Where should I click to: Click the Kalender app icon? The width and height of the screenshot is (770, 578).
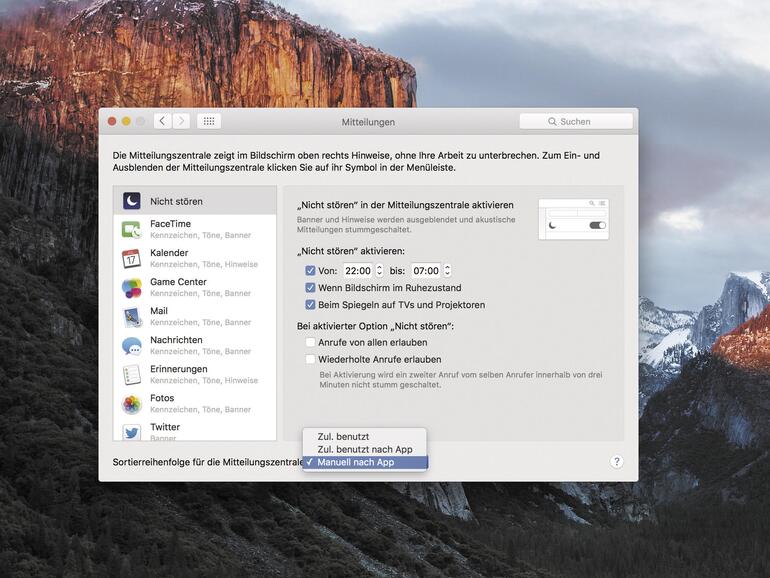pos(131,258)
